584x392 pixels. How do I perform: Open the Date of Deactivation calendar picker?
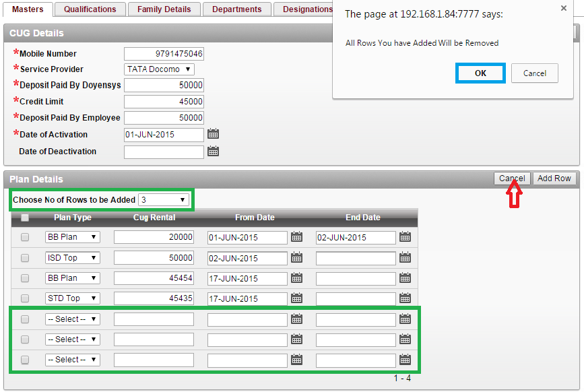tap(214, 151)
